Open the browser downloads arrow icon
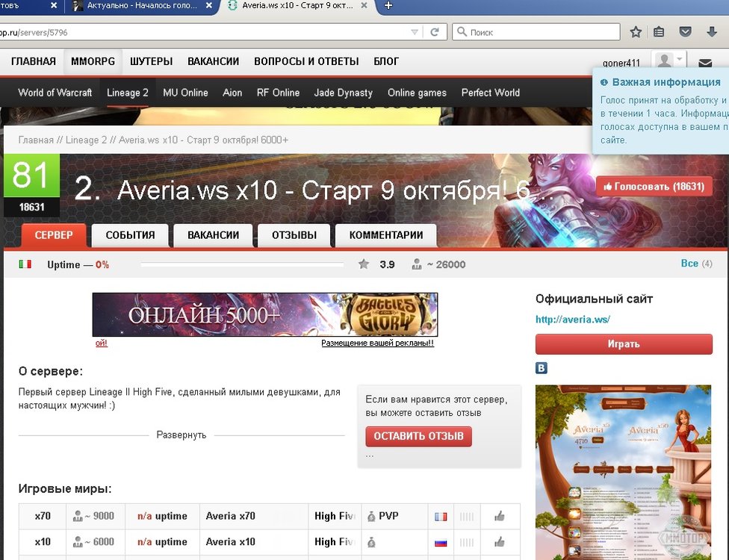The height and width of the screenshot is (560, 729). [x=712, y=32]
